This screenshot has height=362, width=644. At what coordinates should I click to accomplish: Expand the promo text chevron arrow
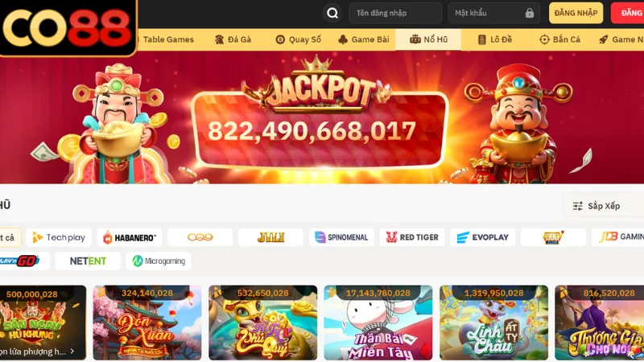[x=72, y=352]
